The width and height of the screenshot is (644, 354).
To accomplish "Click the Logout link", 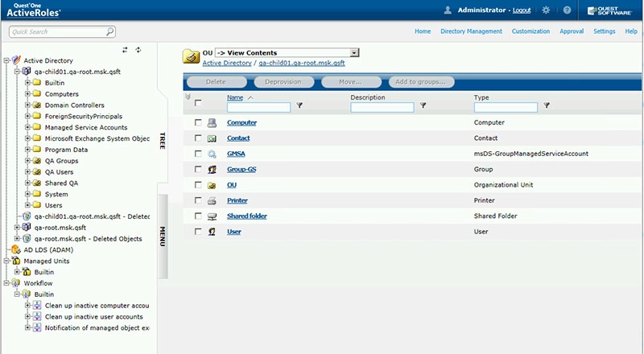I will pyautogui.click(x=522, y=10).
